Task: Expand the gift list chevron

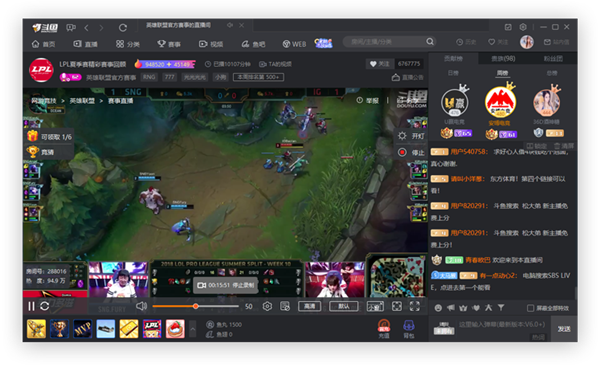Action: click(193, 329)
